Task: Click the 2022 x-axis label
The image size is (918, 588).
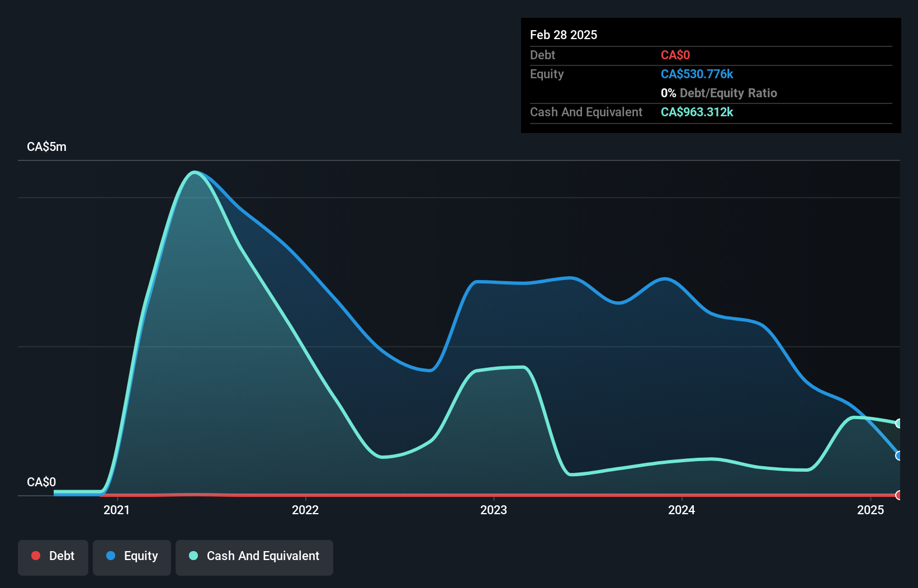Action: (x=305, y=510)
